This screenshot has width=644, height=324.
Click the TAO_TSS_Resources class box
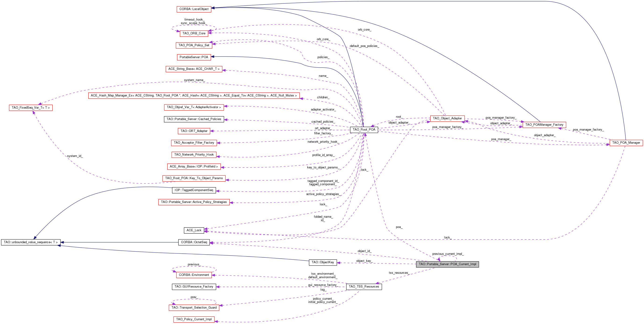click(364, 286)
